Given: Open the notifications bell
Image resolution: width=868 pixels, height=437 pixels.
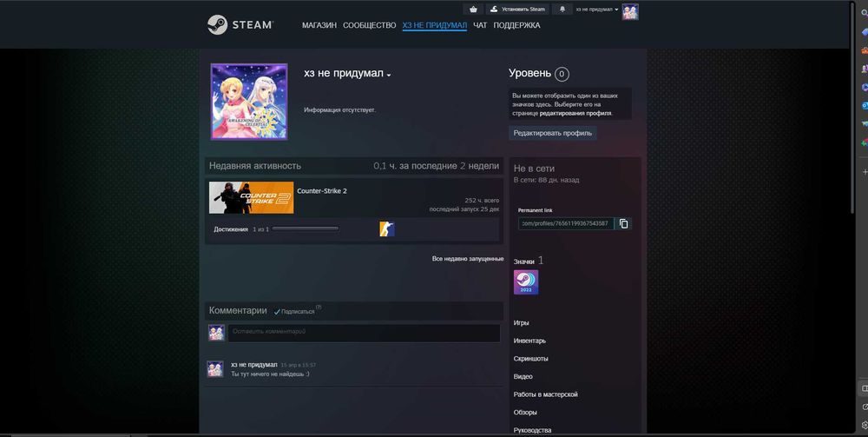Looking at the screenshot, I should tap(562, 10).
